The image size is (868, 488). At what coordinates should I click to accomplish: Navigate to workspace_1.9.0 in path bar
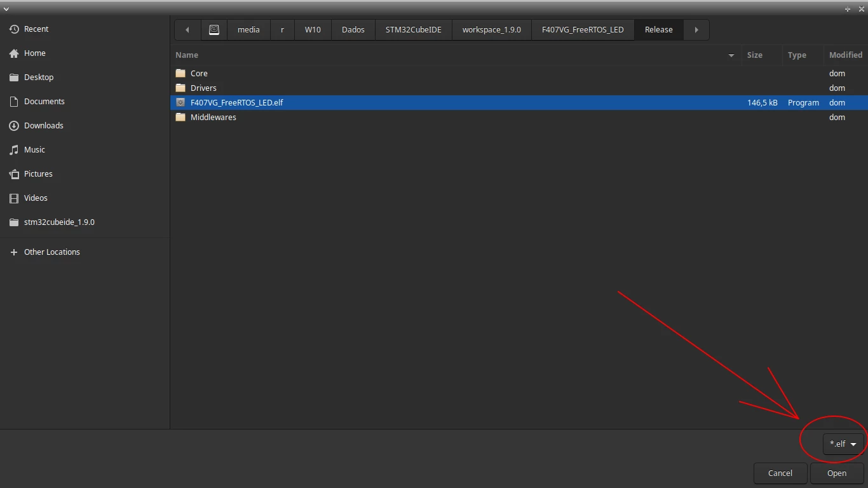(x=492, y=30)
